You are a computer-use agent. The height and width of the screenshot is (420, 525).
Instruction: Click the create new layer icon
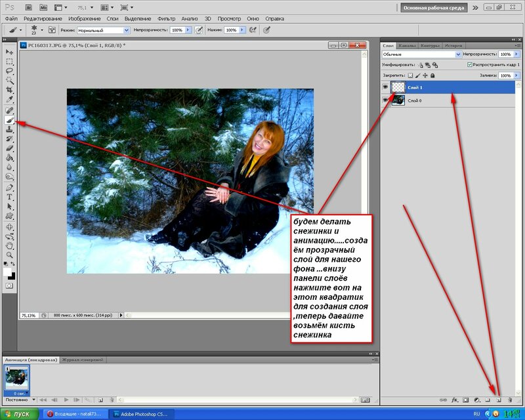point(498,399)
